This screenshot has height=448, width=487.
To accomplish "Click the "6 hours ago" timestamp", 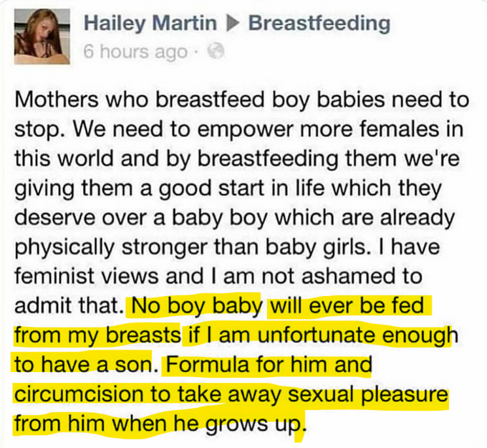I will click(135, 52).
